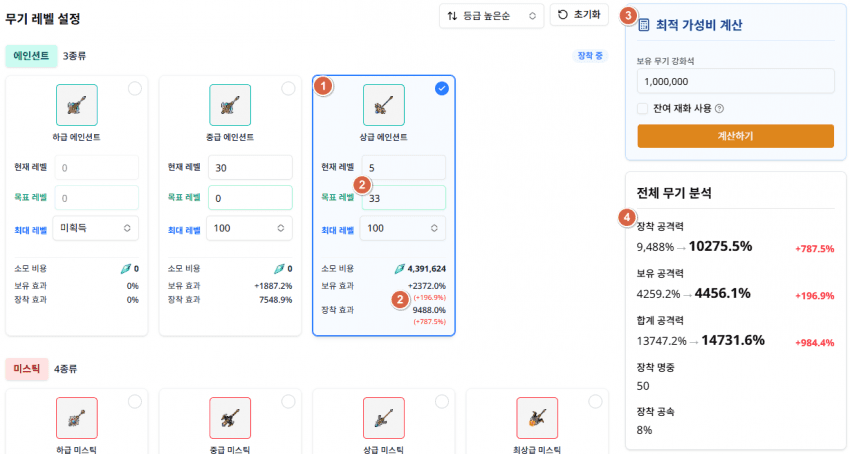Select the 중급 에인션트 radio button
Viewport: 850px width, 454px height.
click(x=288, y=88)
